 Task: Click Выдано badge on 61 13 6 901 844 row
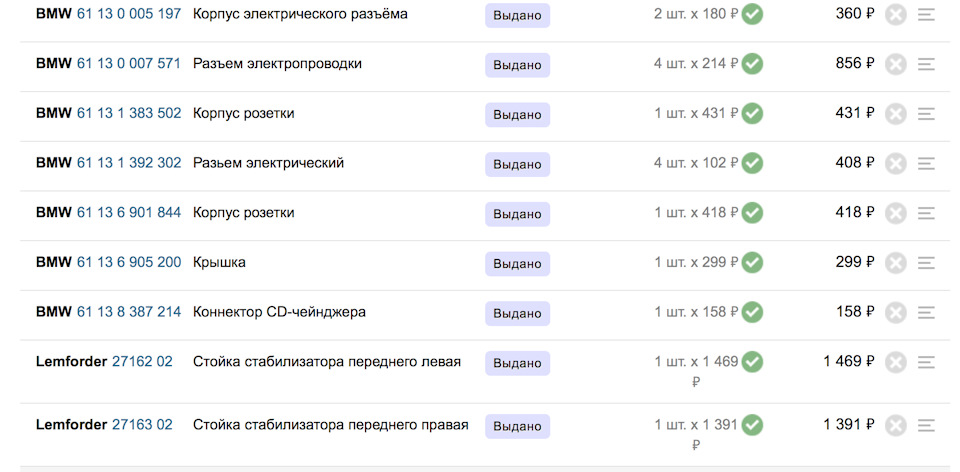[x=517, y=214]
